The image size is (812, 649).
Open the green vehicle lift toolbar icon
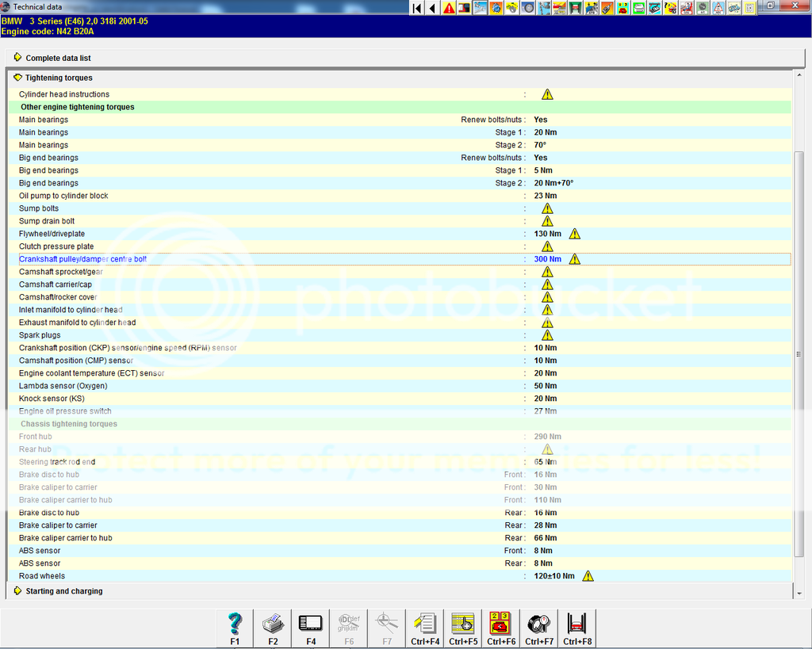(575, 8)
